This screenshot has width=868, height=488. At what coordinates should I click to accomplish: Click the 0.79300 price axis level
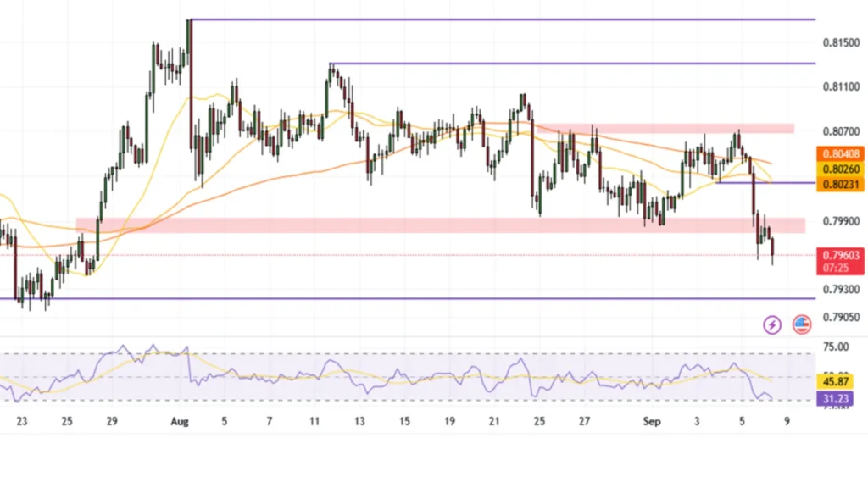840,290
